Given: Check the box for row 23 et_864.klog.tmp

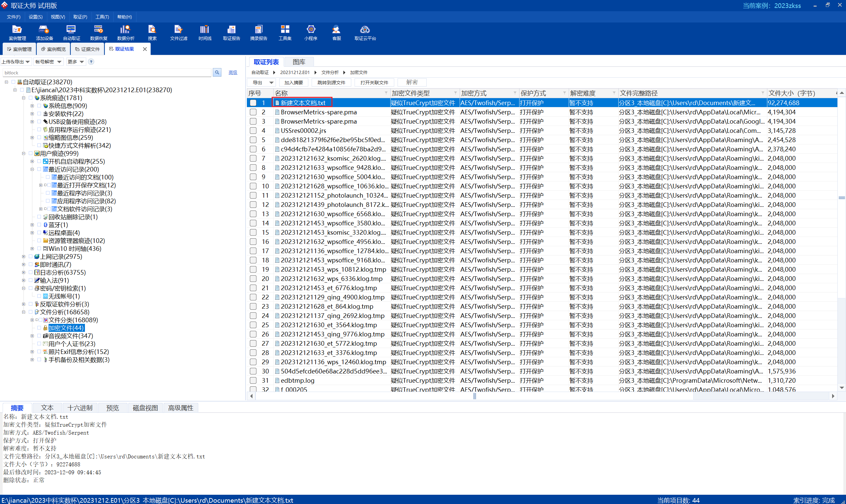Looking at the screenshot, I should [x=253, y=307].
